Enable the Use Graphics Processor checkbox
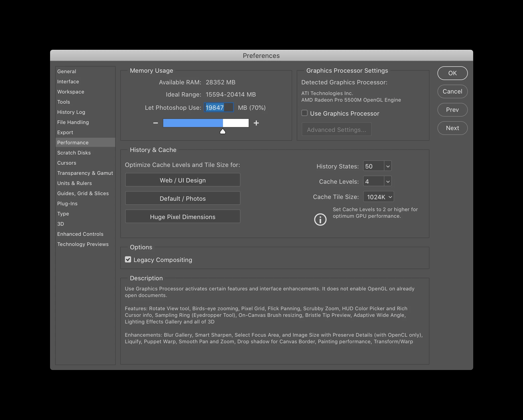The image size is (523, 420). 304,113
